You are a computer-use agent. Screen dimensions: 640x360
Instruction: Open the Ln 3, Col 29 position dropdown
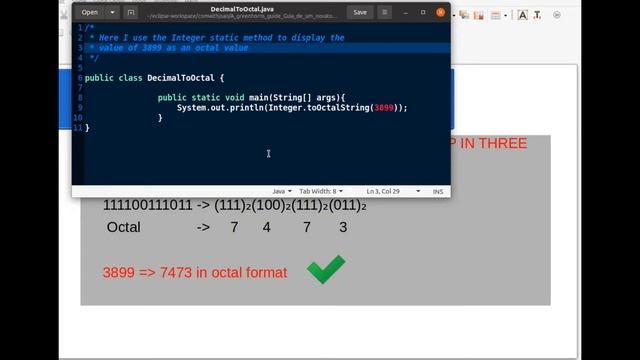coord(393,191)
